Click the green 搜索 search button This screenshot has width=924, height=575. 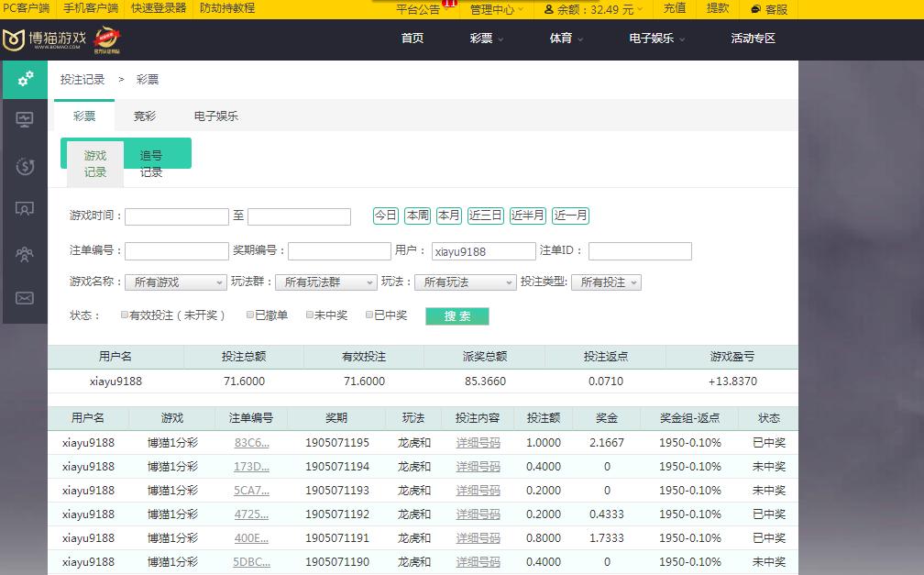456,316
